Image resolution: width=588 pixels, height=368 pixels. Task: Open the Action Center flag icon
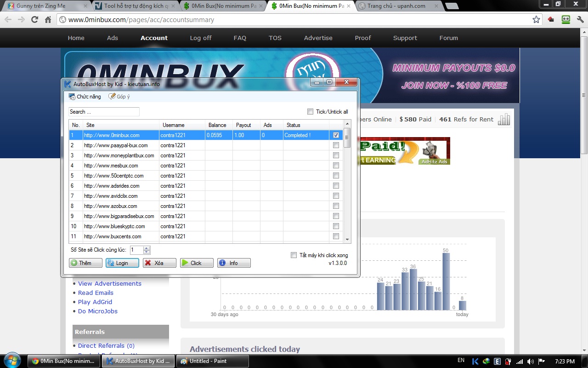coord(542,361)
